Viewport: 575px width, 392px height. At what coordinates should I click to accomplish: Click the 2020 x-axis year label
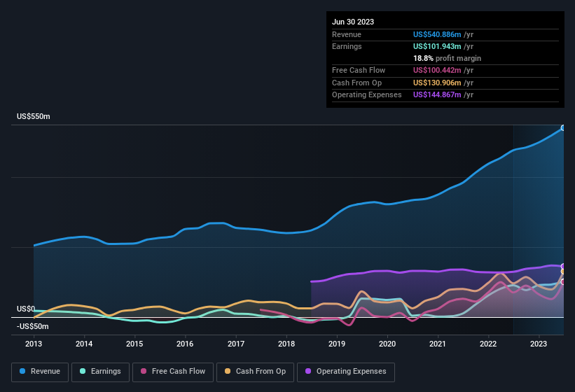point(387,344)
